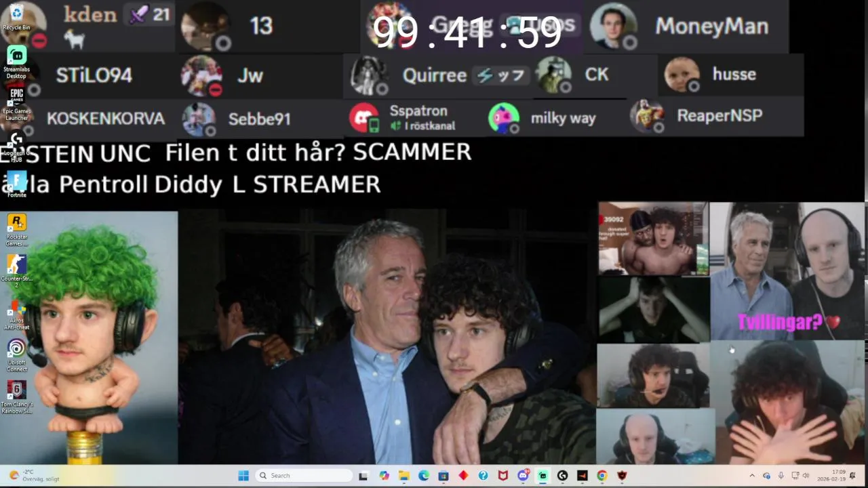Open the Streamlabs Desktop shortcut
868x488 pixels.
[16, 62]
